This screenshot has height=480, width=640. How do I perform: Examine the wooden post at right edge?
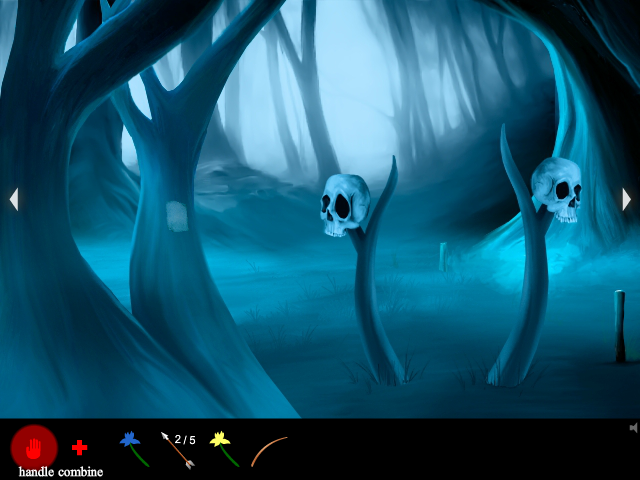pos(620,326)
